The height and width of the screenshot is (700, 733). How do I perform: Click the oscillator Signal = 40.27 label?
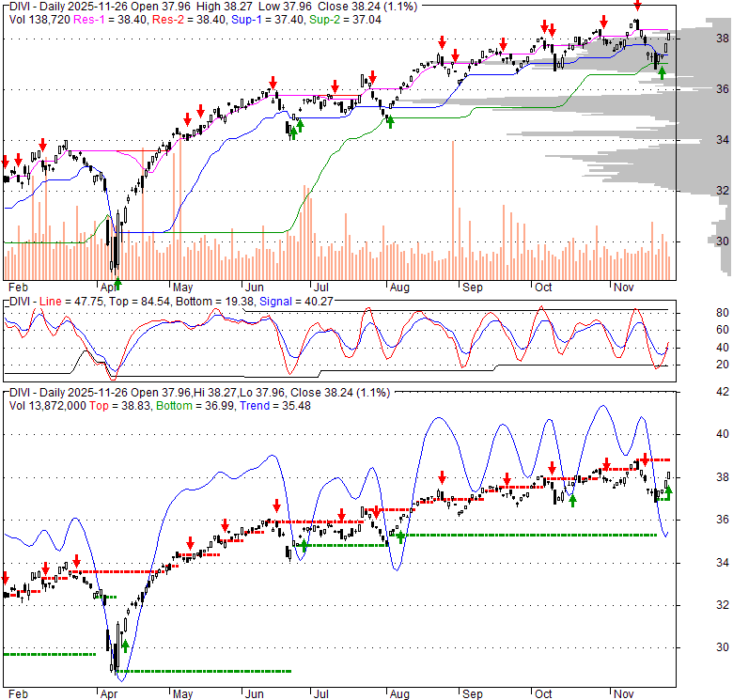coord(296,302)
